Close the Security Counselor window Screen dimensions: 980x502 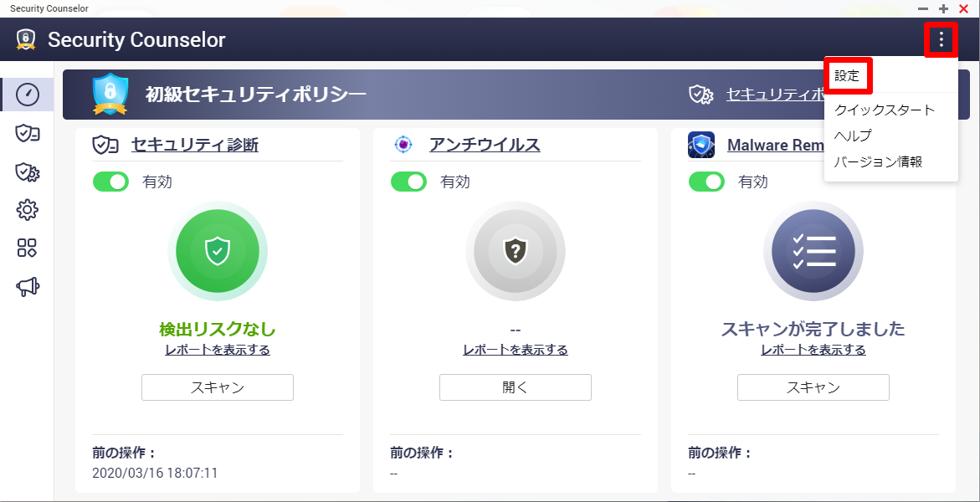click(964, 8)
